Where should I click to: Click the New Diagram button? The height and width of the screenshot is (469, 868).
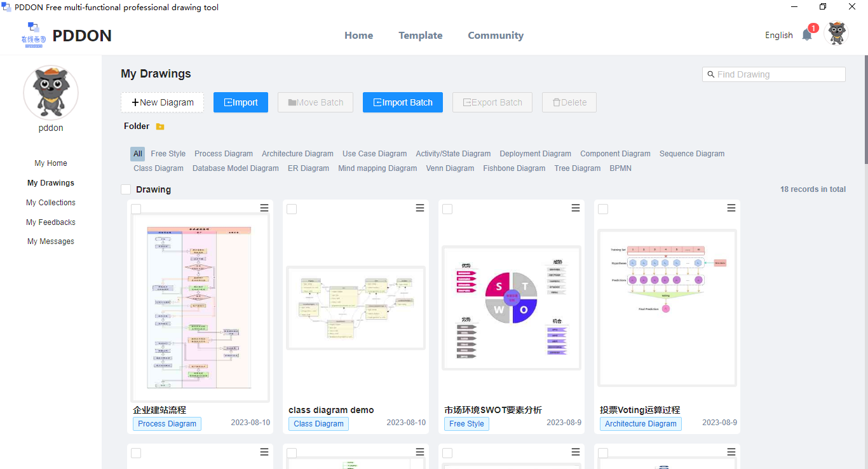(162, 102)
